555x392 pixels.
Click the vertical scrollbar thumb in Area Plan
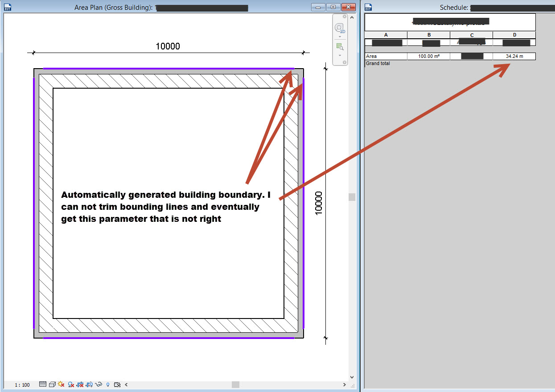tap(352, 197)
